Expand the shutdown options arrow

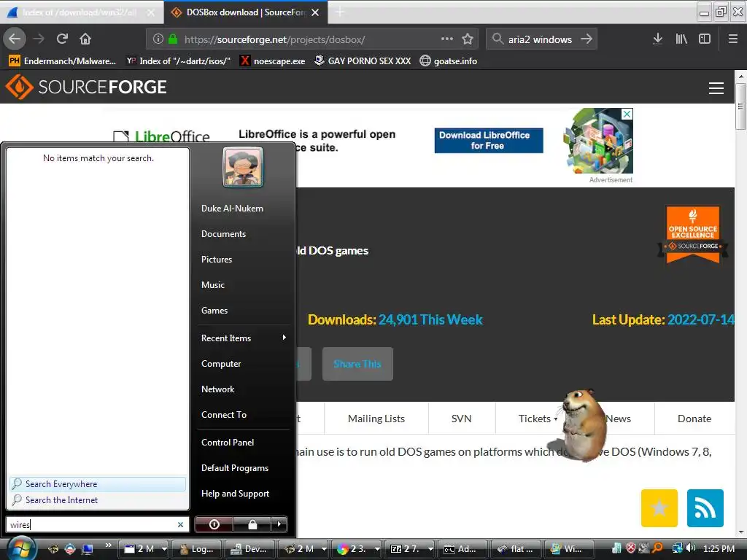click(279, 524)
